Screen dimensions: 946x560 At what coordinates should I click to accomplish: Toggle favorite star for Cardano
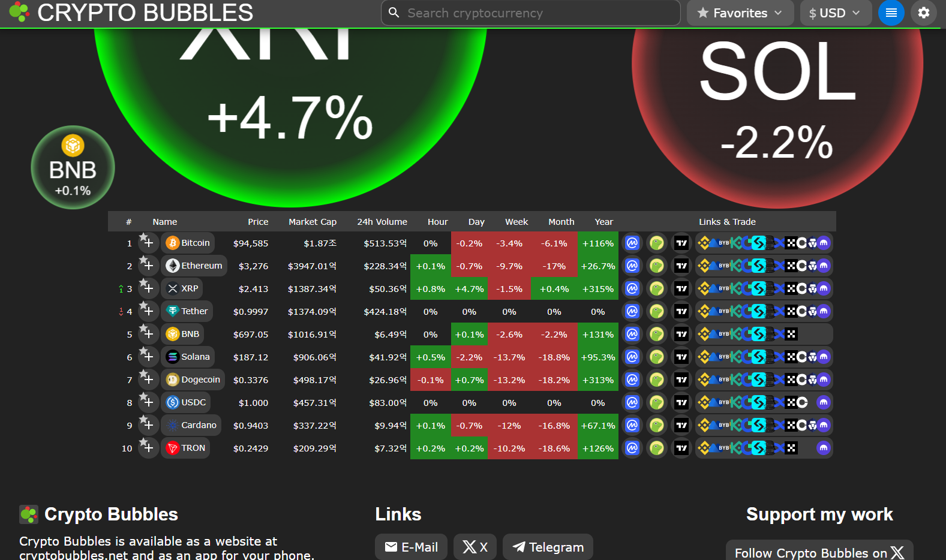click(x=148, y=425)
